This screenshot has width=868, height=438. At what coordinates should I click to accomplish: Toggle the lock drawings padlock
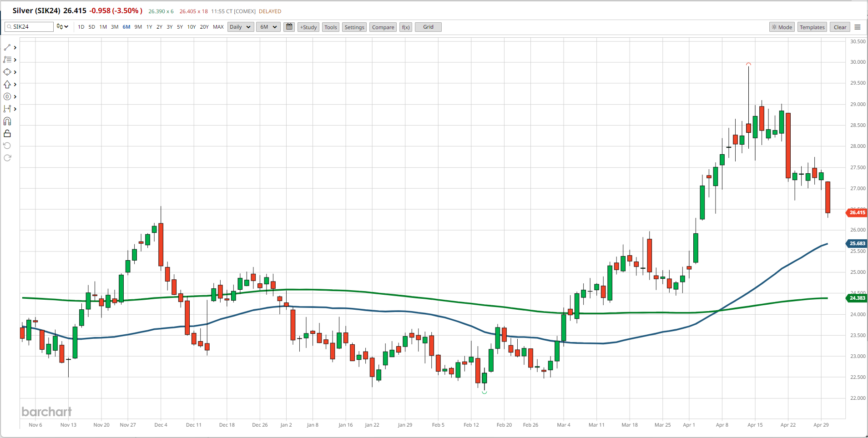(x=7, y=133)
